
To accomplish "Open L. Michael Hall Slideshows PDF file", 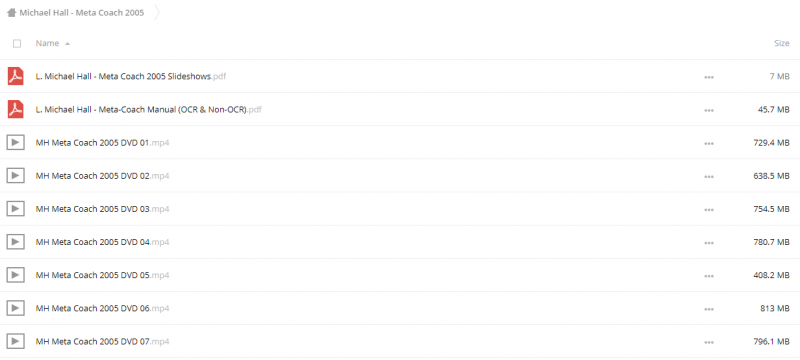I will 131,76.
